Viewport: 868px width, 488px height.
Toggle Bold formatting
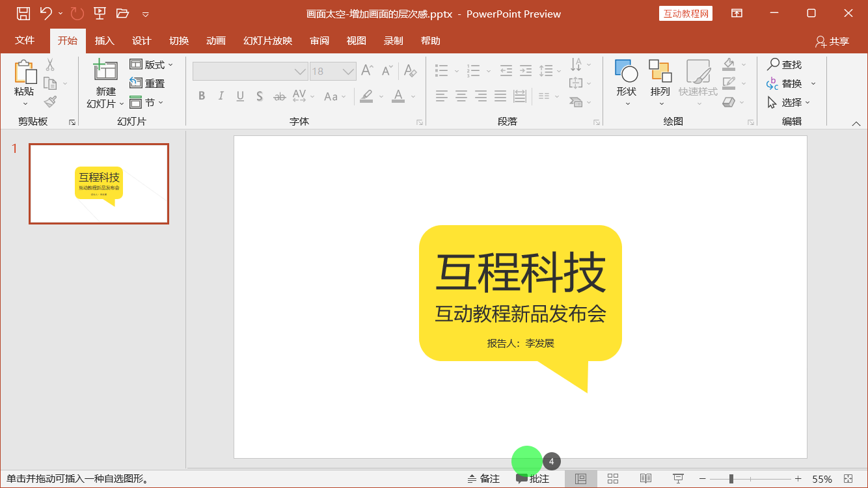pos(202,95)
